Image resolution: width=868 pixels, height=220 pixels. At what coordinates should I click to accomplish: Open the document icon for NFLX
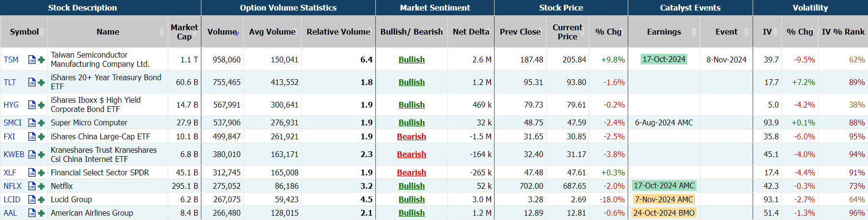point(32,186)
